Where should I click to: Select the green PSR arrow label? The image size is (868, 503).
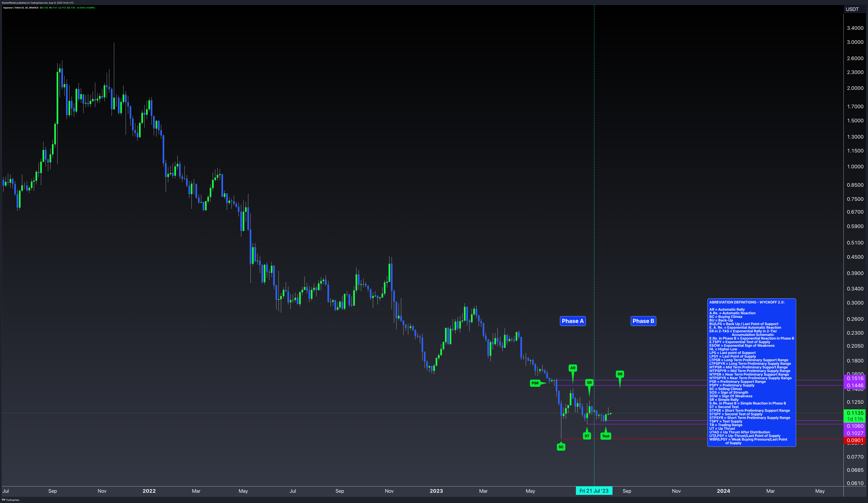(535, 383)
